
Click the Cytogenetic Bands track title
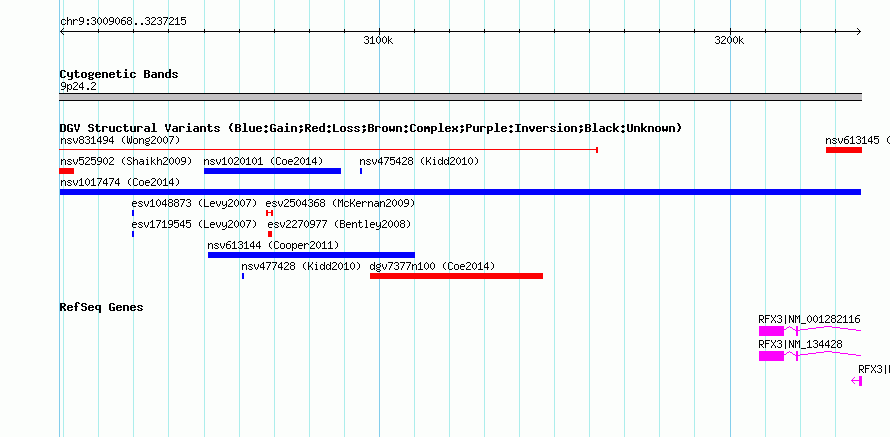[119, 74]
